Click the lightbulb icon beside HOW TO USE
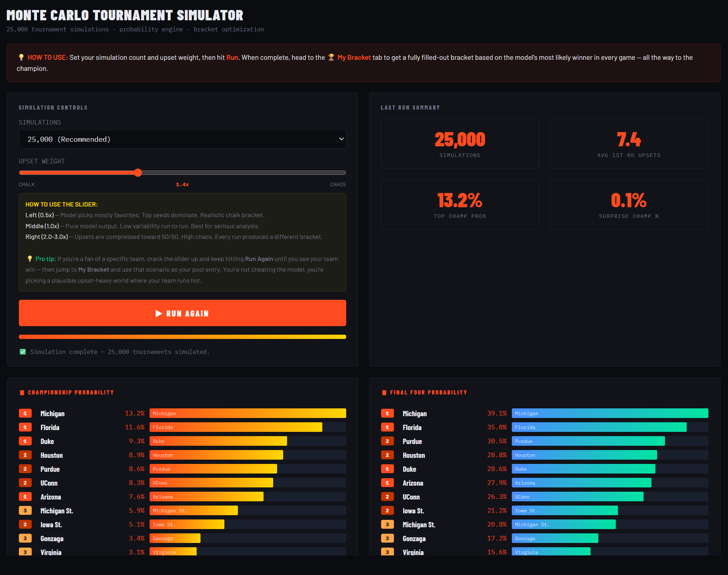The width and height of the screenshot is (728, 575). pos(21,57)
